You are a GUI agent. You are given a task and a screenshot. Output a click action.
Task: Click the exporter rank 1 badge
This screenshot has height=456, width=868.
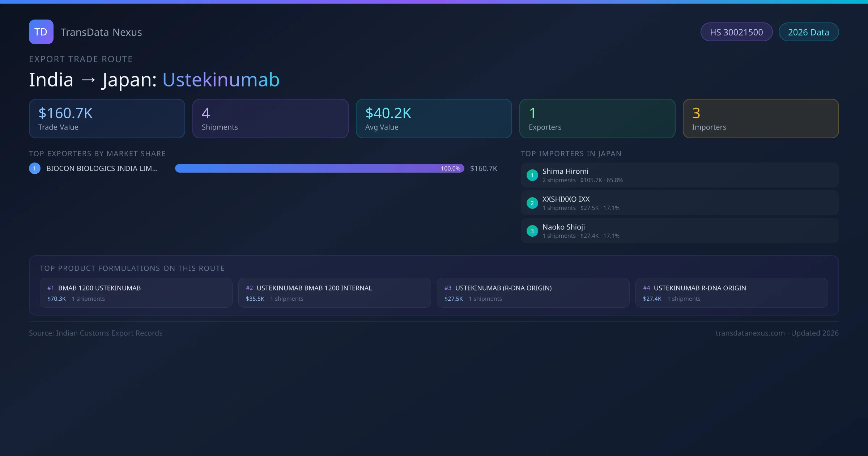pyautogui.click(x=35, y=168)
